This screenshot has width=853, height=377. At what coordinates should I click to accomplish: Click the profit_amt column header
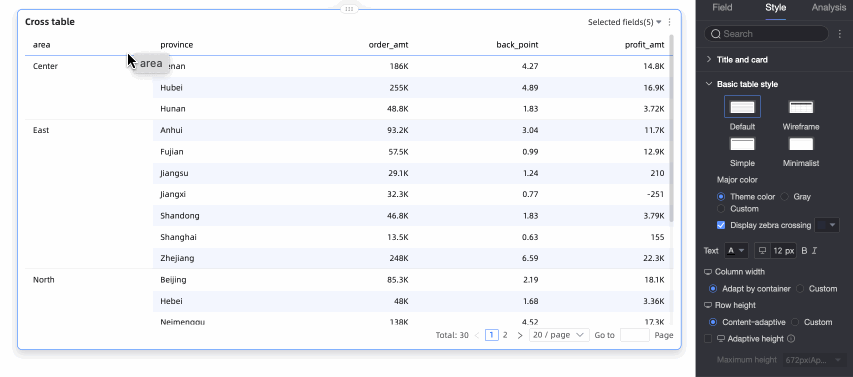point(644,45)
